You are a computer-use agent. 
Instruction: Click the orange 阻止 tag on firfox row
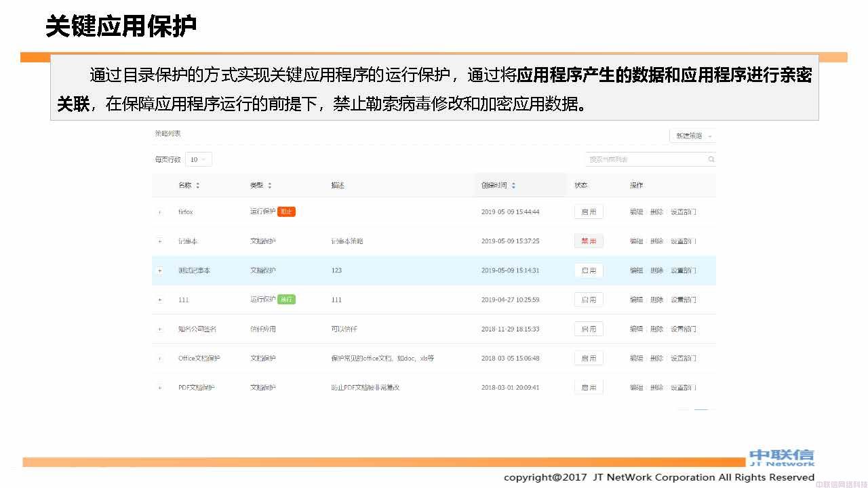click(286, 211)
